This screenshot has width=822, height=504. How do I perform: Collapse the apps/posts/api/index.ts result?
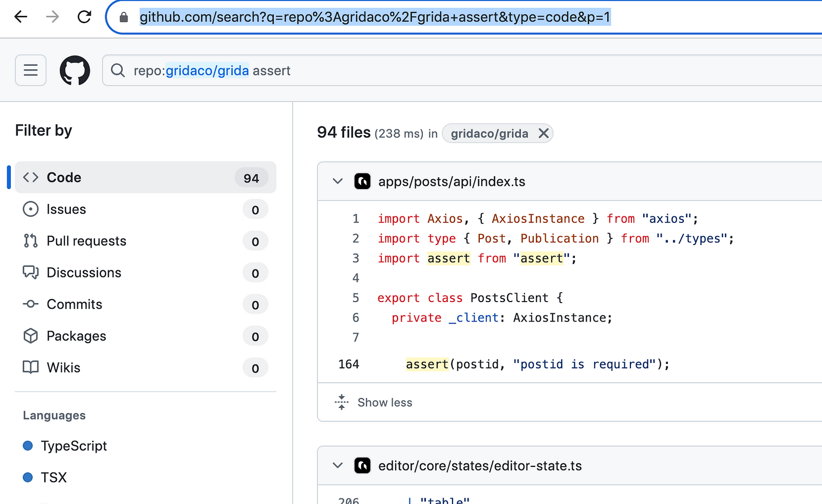[x=338, y=181]
